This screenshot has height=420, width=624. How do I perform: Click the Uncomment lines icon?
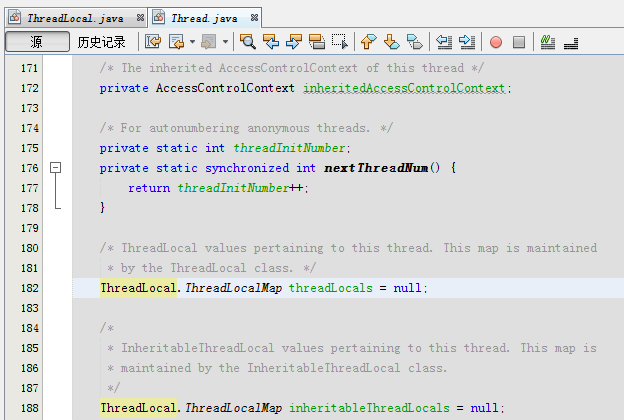(571, 43)
